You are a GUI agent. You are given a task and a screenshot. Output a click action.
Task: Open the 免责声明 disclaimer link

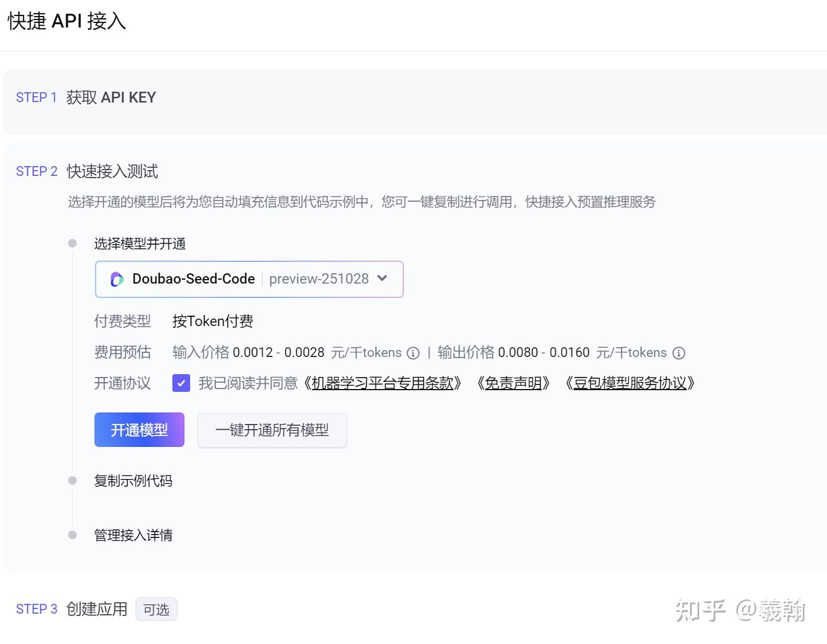tap(514, 383)
